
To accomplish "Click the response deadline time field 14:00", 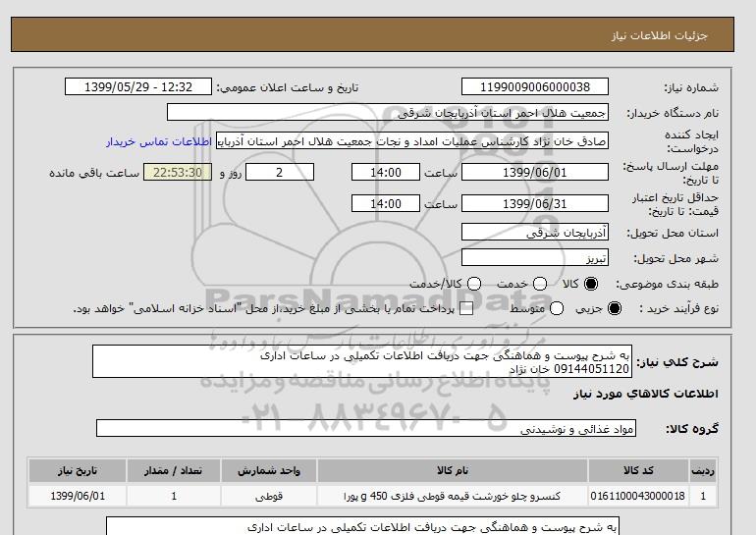I will (x=386, y=172).
